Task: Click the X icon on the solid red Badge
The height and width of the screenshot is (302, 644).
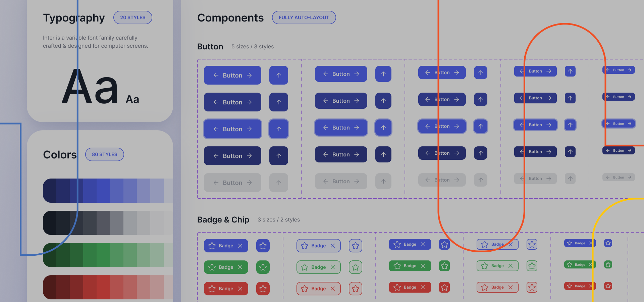Action: pyautogui.click(x=240, y=289)
